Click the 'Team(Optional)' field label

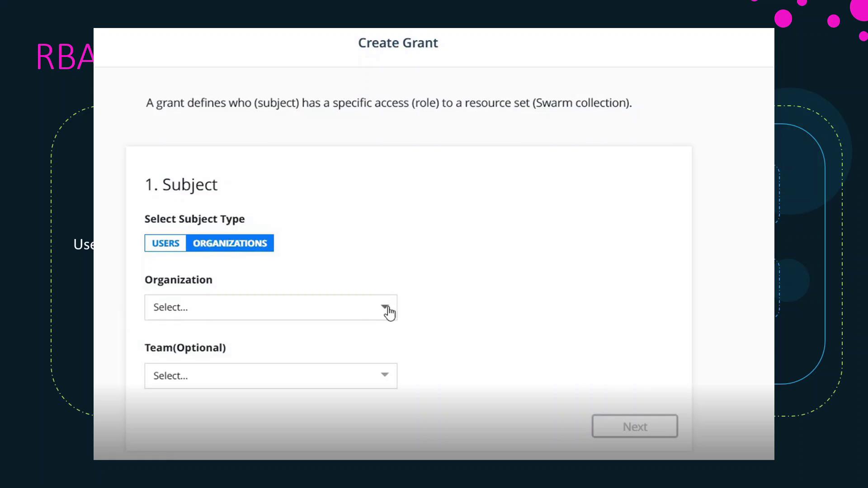pos(185,347)
